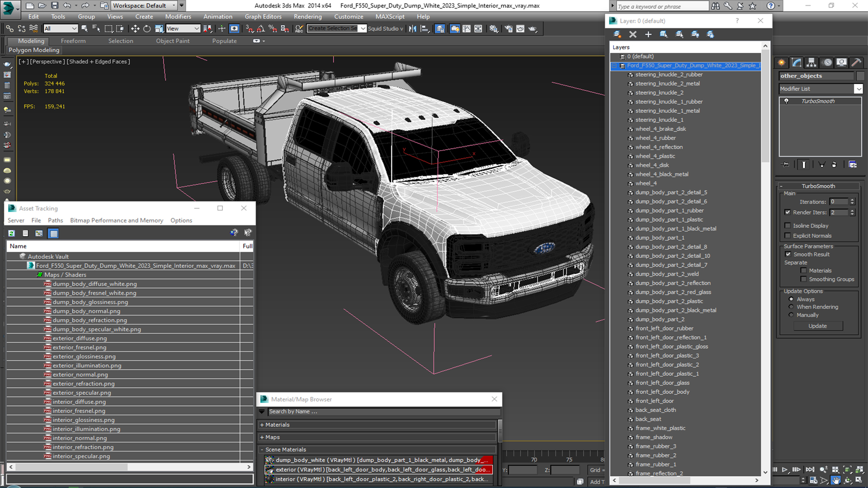Click the Mirror tool icon

412,28
